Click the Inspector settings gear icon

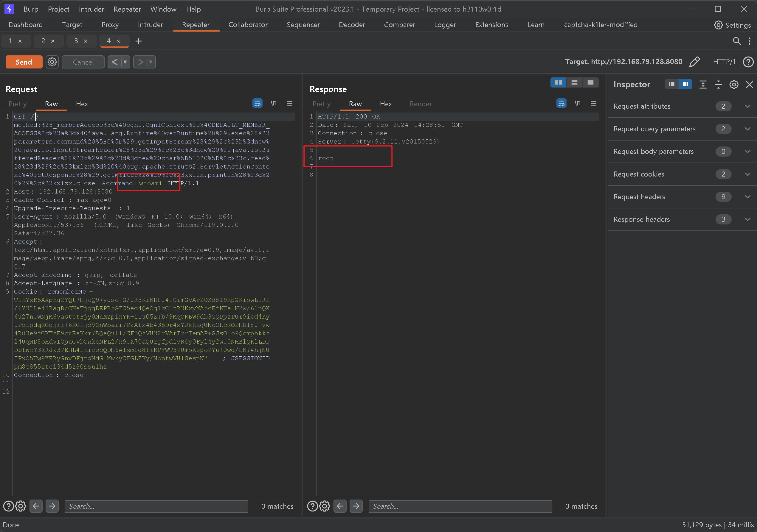click(733, 85)
